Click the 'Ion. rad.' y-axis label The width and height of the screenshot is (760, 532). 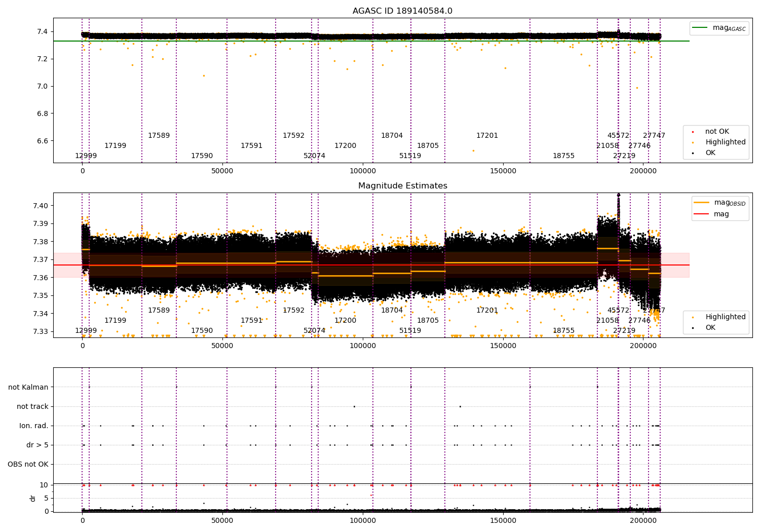pos(34,426)
